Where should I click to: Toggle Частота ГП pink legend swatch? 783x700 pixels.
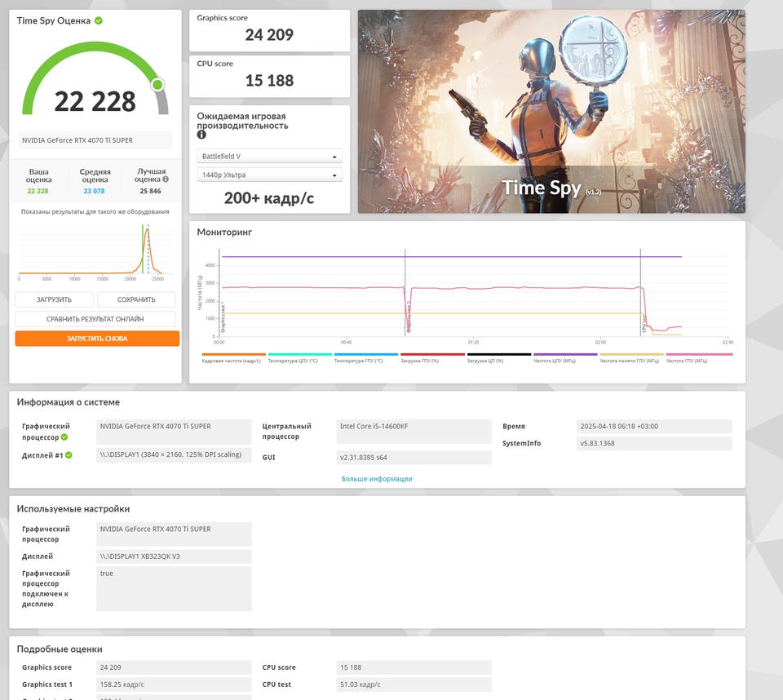(x=699, y=354)
